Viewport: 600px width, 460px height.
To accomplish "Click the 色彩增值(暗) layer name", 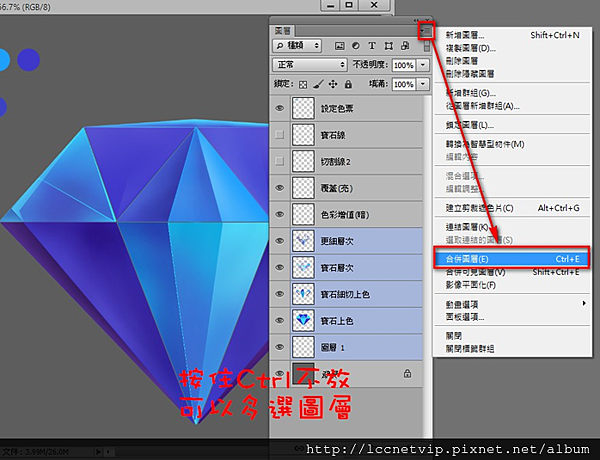I will [345, 215].
